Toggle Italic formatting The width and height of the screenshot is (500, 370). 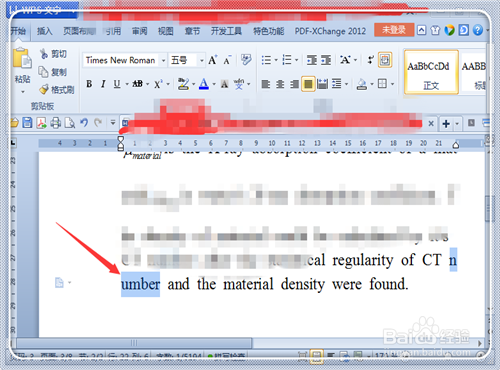pyautogui.click(x=103, y=84)
